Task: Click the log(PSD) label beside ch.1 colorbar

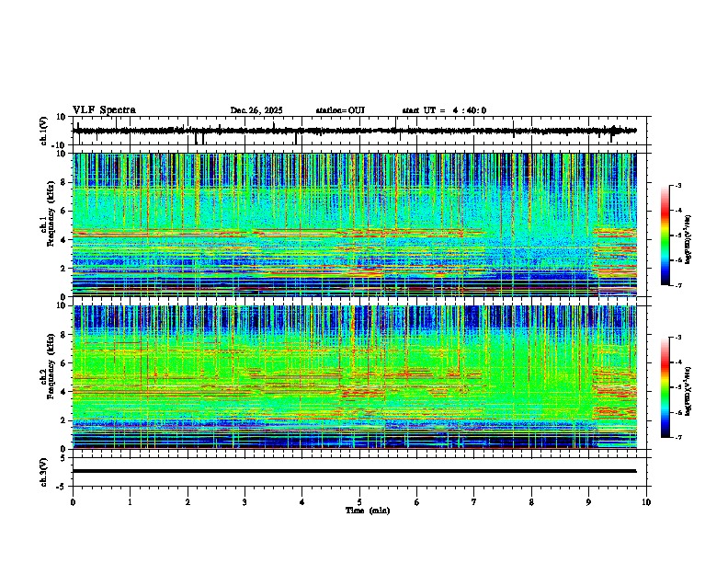Action: pos(688,240)
